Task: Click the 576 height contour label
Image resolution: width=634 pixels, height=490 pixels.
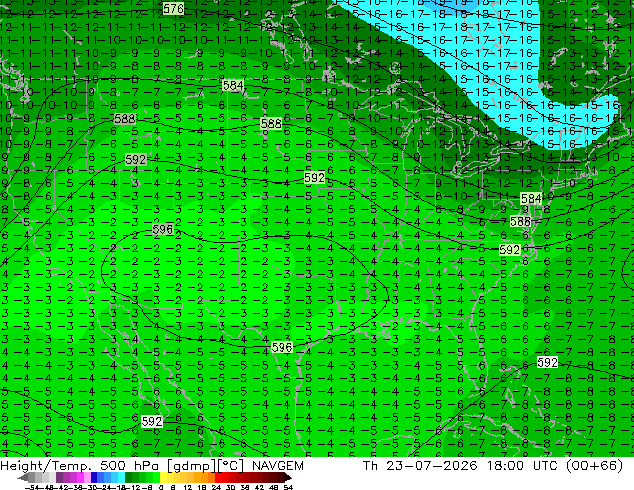Action: [173, 8]
